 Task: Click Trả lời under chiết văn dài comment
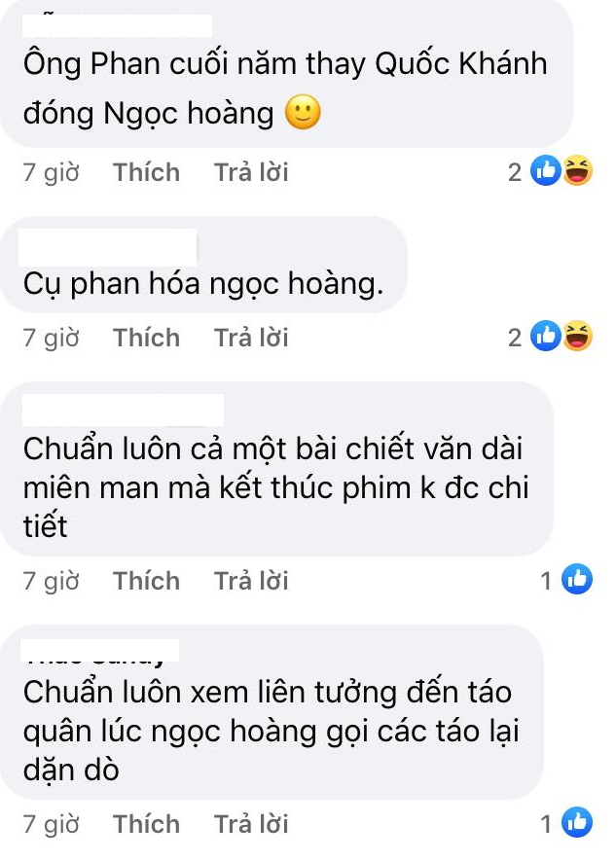pyautogui.click(x=251, y=581)
